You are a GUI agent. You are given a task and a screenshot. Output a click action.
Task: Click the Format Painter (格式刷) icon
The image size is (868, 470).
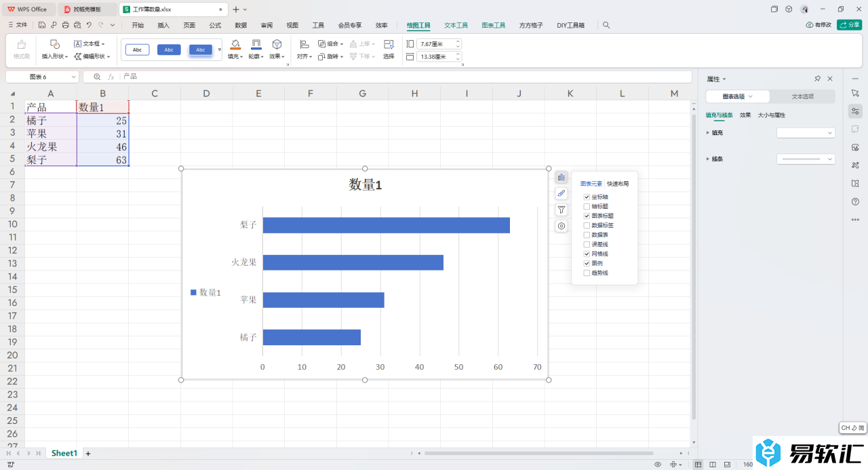pos(21,45)
